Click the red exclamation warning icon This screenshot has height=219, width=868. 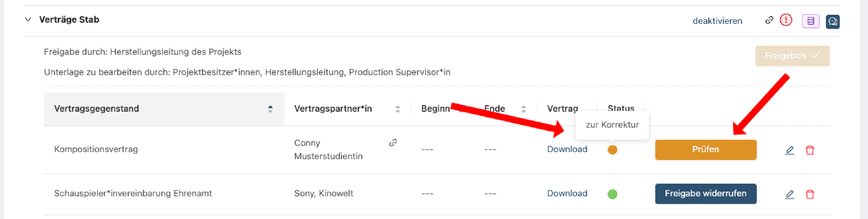tap(786, 20)
